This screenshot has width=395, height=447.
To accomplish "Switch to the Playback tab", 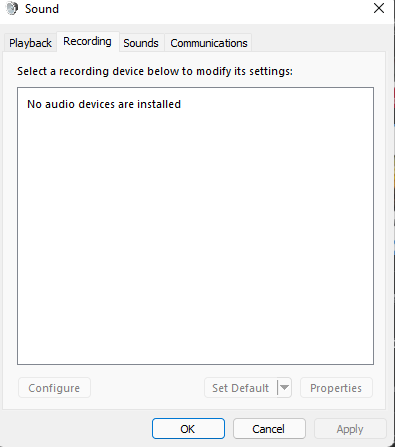I will point(30,43).
